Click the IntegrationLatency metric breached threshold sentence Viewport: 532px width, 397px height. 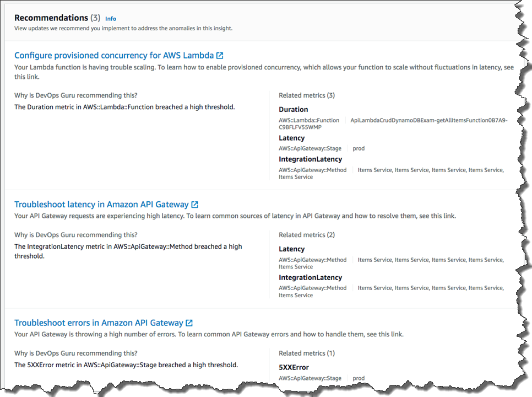pyautogui.click(x=128, y=251)
